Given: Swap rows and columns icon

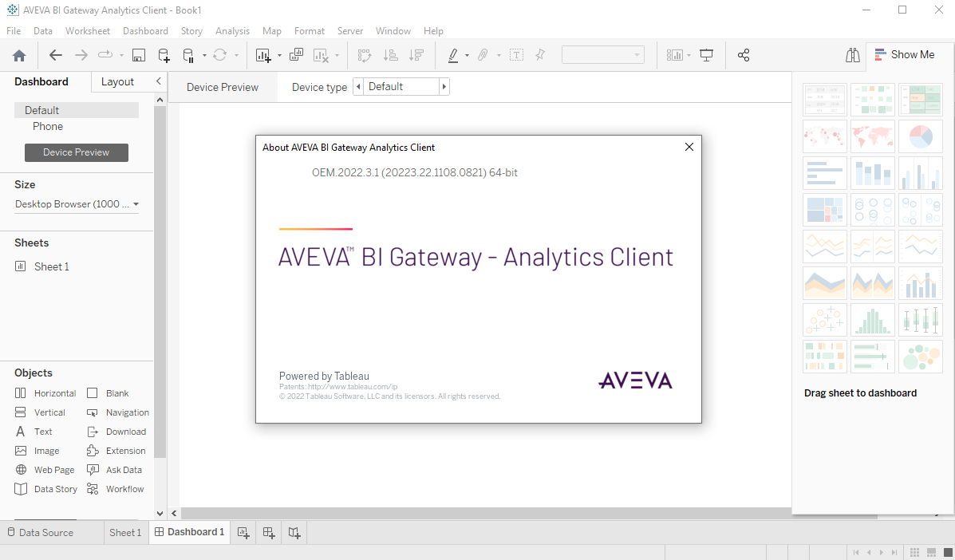Looking at the screenshot, I should pos(365,55).
